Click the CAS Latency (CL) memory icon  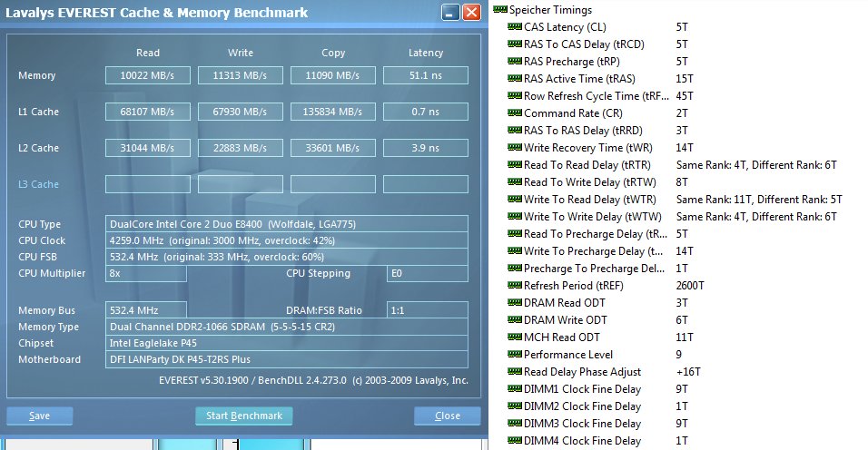[x=515, y=26]
